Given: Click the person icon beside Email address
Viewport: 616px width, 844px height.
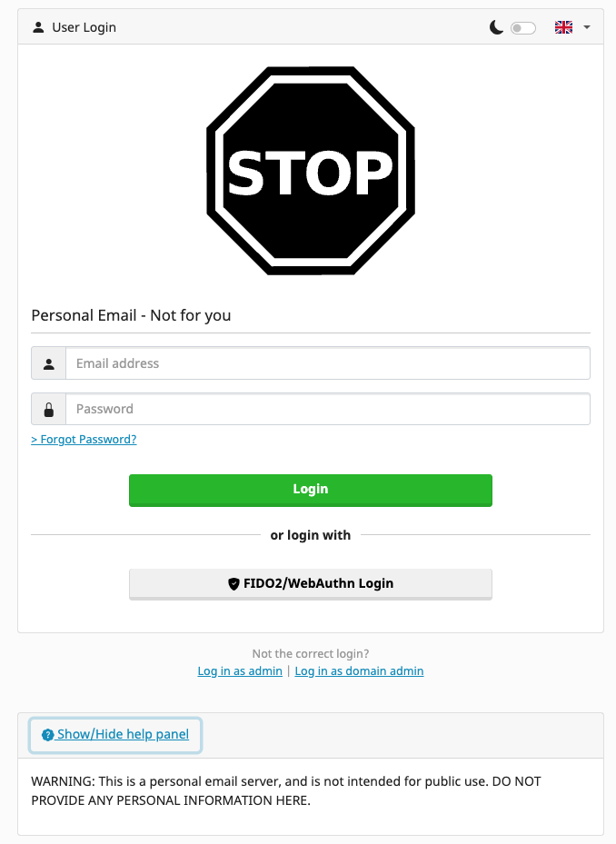Looking at the screenshot, I should click(49, 363).
